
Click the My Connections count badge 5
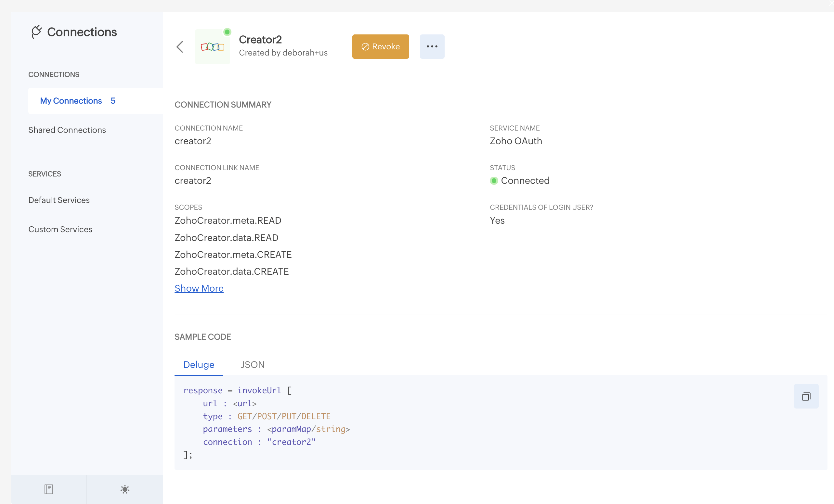(x=113, y=101)
